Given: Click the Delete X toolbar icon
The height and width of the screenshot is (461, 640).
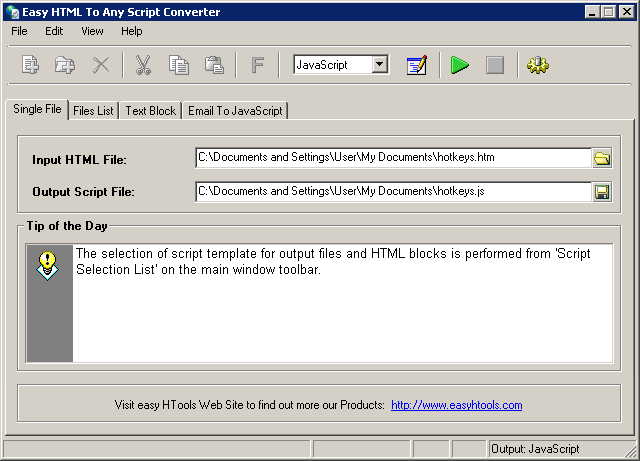Looking at the screenshot, I should [x=101, y=65].
